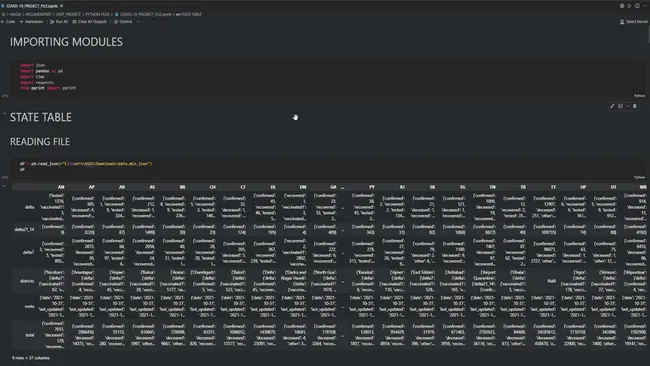The width and height of the screenshot is (650, 366).
Task: Close the COVID-19_PROJECT_FILE.ipynb tab
Action: coord(61,6)
